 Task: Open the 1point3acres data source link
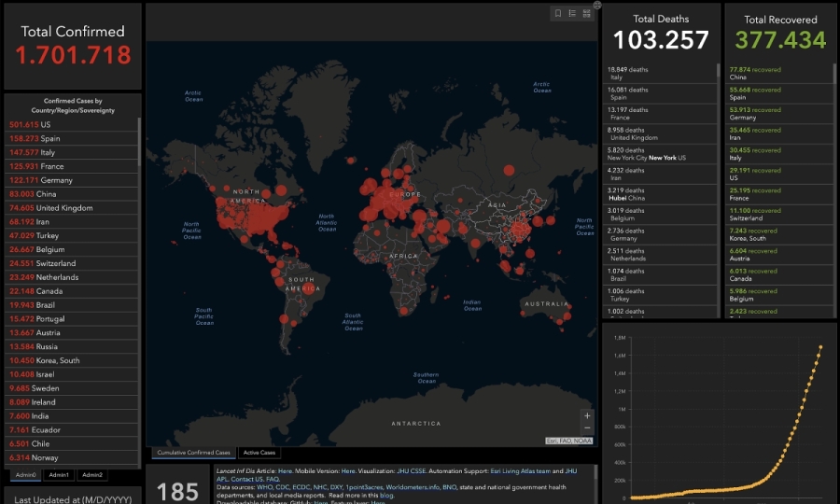point(364,487)
